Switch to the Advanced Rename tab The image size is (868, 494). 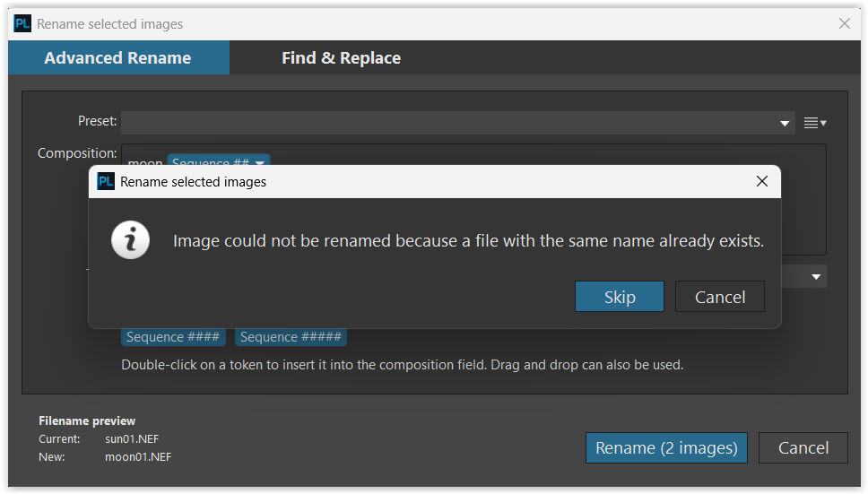[x=117, y=58]
